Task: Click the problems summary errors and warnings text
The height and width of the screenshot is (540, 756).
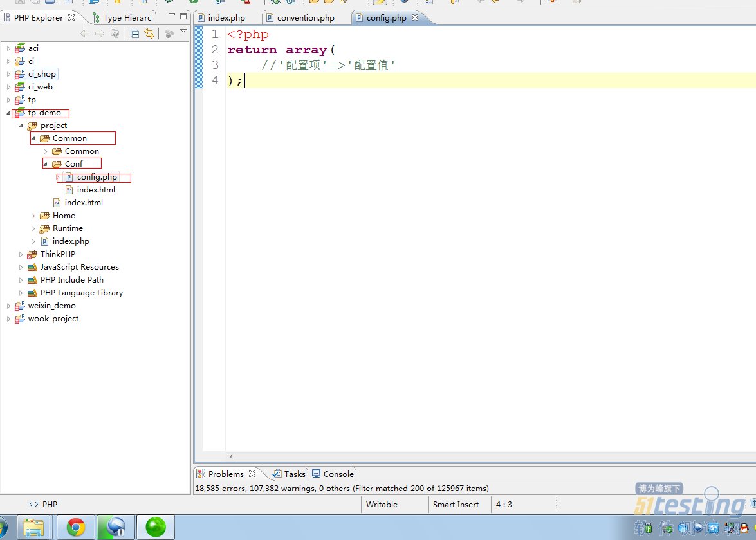Action: [x=342, y=489]
